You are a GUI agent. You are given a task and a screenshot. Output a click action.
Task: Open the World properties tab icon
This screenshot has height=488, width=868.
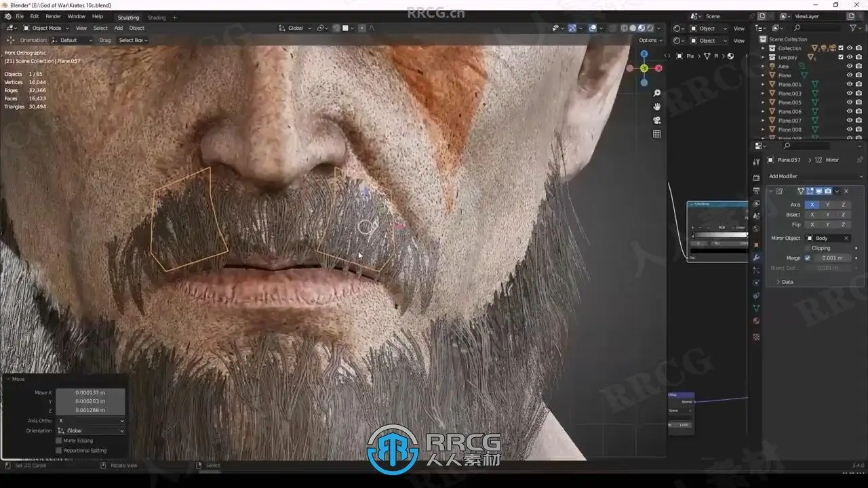pyautogui.click(x=757, y=229)
